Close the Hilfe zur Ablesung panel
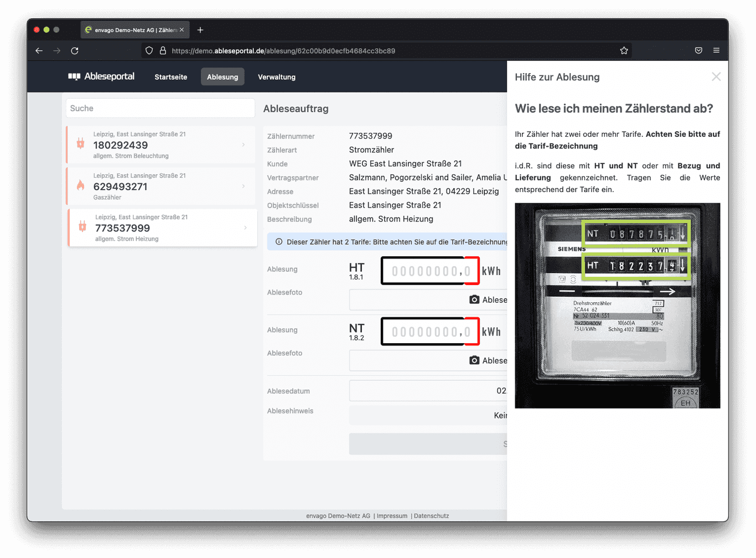 pos(716,77)
